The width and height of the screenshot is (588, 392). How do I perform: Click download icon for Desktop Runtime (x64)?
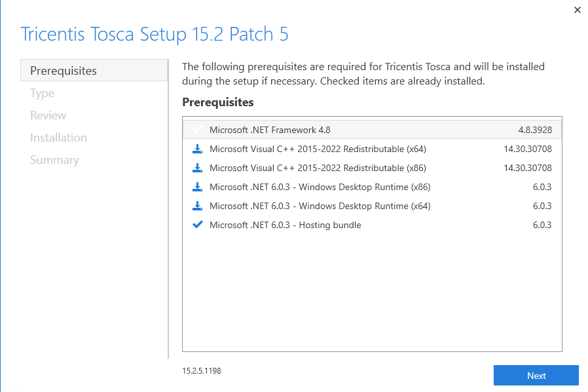(197, 206)
